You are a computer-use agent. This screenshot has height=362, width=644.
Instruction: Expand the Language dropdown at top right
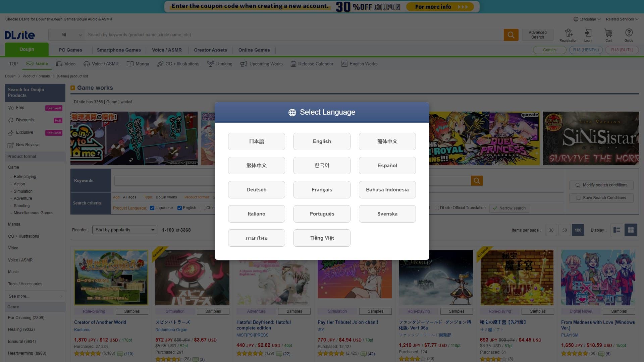point(587,19)
